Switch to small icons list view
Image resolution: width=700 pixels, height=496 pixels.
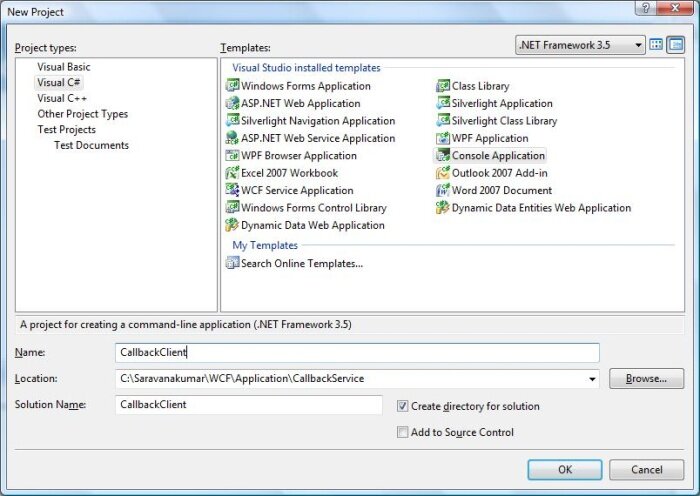coord(676,45)
